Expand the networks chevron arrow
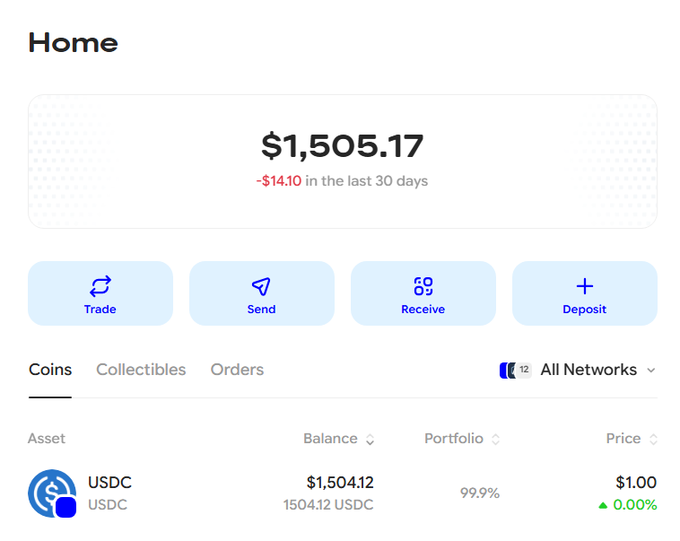This screenshot has width=680, height=541. tap(651, 371)
